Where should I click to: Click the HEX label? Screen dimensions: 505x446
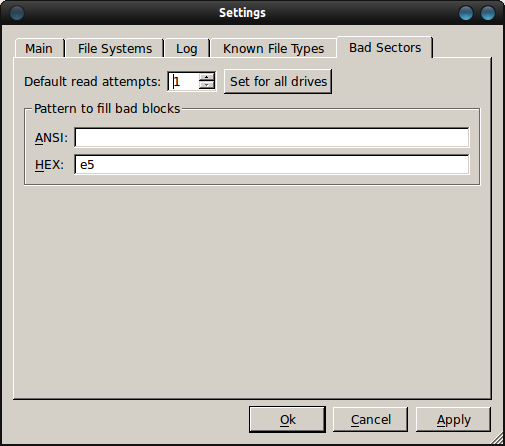point(49,164)
